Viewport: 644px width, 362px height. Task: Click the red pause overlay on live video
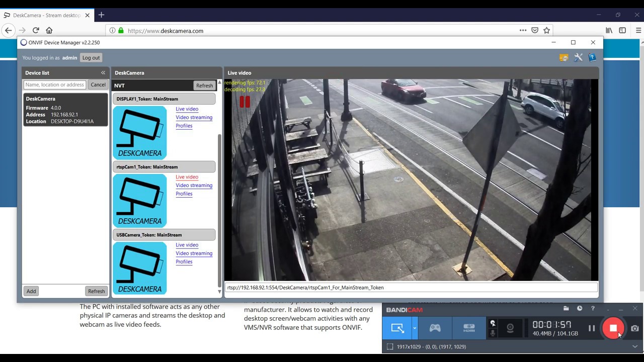point(245,102)
